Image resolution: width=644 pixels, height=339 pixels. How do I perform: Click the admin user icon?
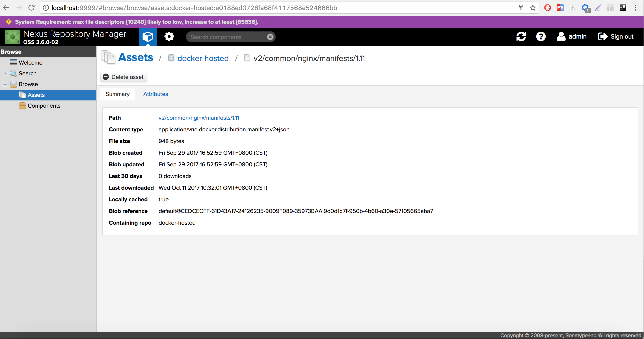click(x=561, y=37)
